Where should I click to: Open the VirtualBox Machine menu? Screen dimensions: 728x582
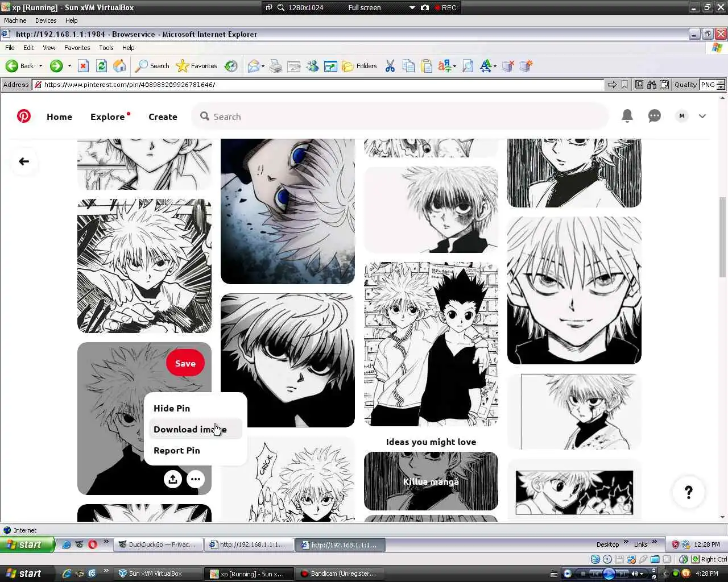pyautogui.click(x=15, y=20)
